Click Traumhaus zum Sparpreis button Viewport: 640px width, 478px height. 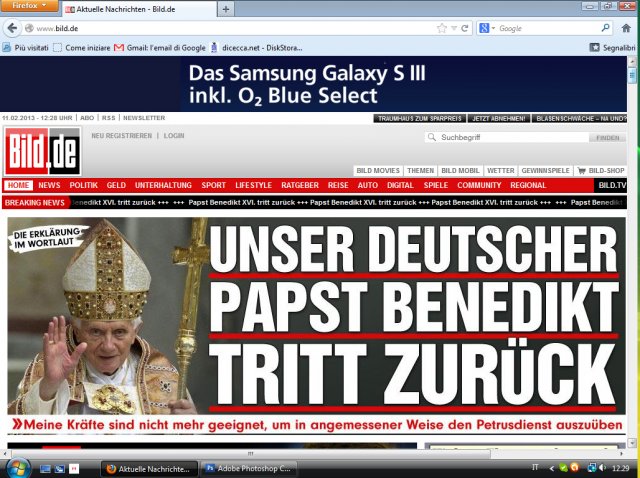[x=420, y=118]
